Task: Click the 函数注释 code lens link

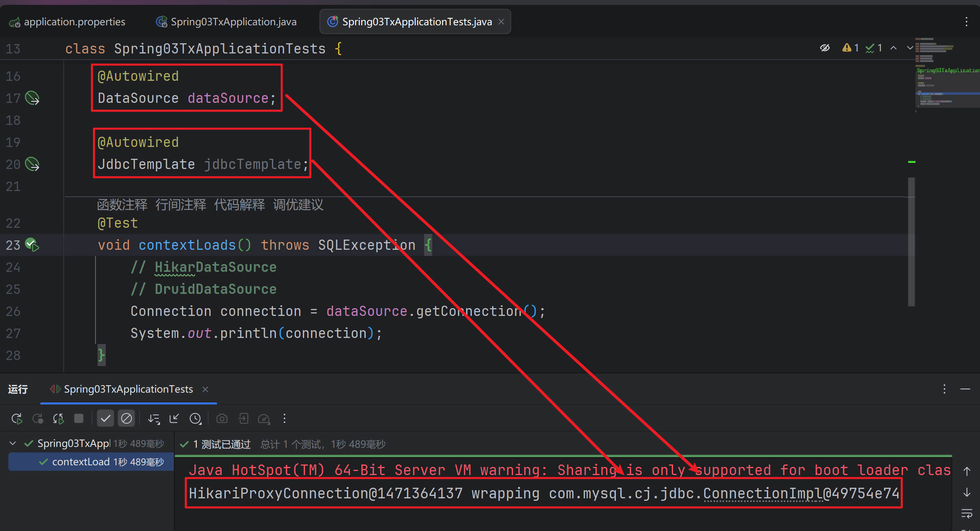Action: 122,204
